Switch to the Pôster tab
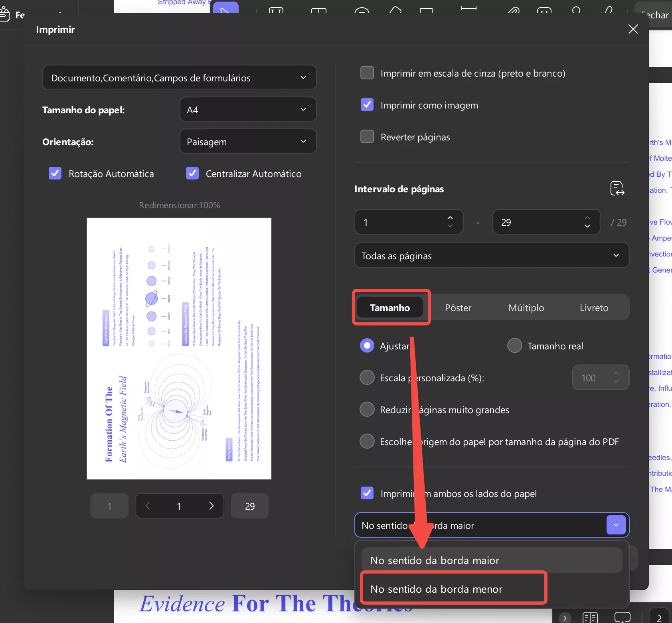Image resolution: width=672 pixels, height=623 pixels. [458, 308]
